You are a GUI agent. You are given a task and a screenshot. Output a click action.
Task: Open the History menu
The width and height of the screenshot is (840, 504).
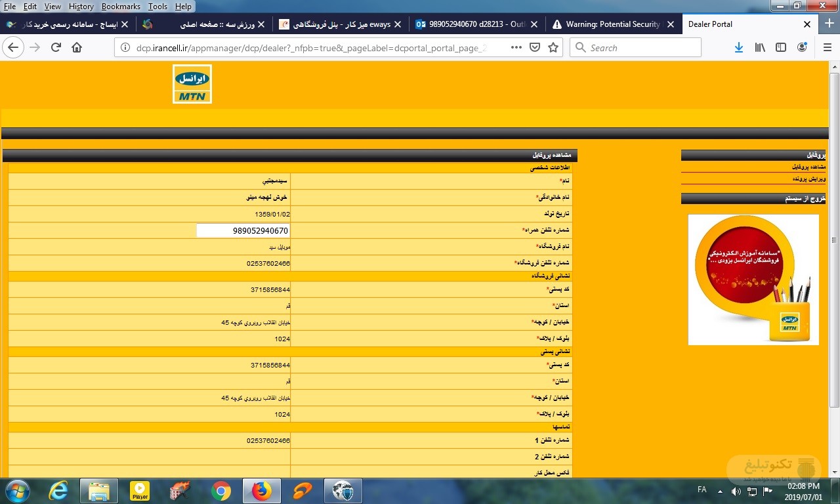tap(81, 7)
